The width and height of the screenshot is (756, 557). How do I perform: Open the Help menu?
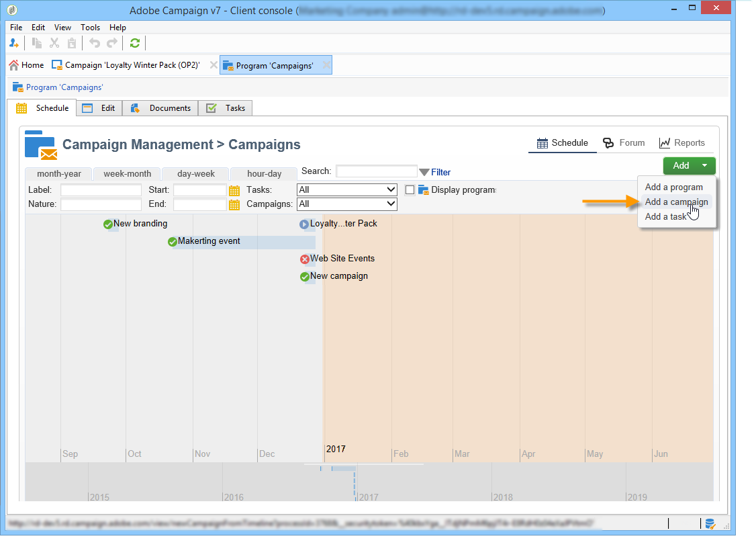[x=117, y=28]
